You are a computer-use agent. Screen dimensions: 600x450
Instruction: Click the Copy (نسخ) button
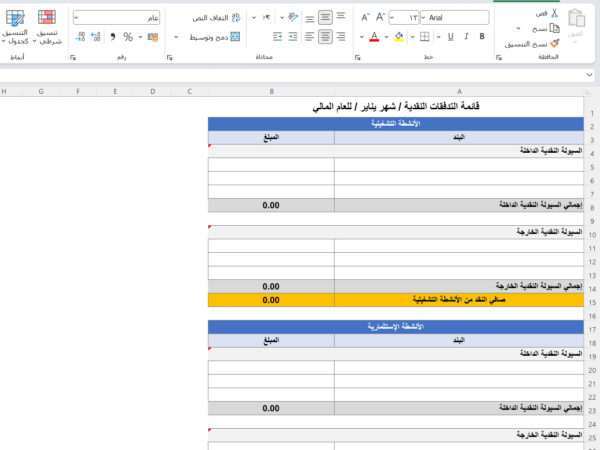546,28
